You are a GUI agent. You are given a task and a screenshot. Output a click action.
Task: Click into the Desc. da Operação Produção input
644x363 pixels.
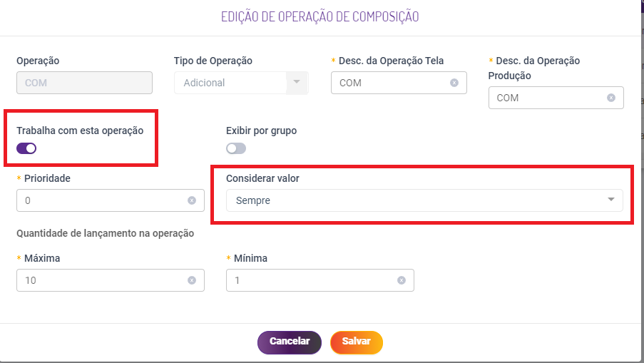point(546,98)
